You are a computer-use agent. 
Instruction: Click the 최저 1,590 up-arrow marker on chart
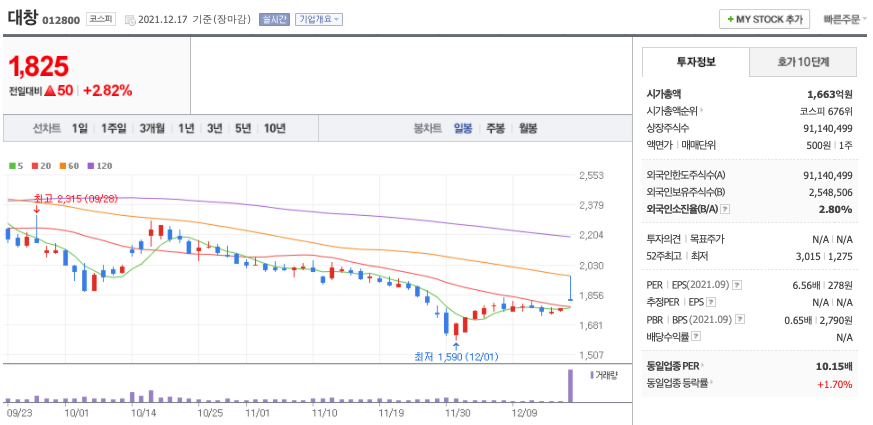click(x=457, y=346)
